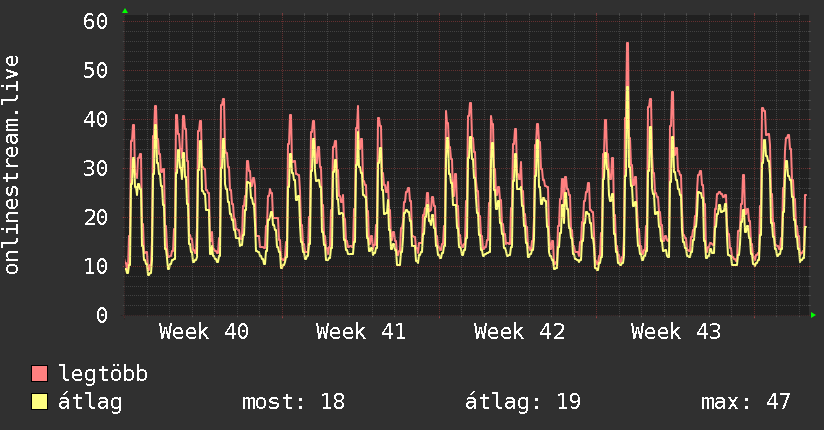Click the pink legtöbb legend color swatch
The width and height of the screenshot is (824, 430).
pyautogui.click(x=39, y=373)
